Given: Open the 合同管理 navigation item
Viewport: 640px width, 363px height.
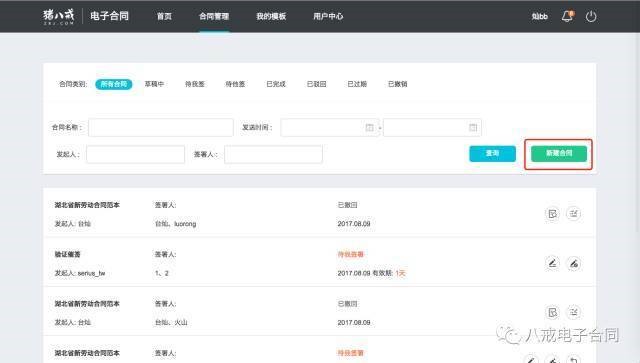Looking at the screenshot, I should coord(214,16).
